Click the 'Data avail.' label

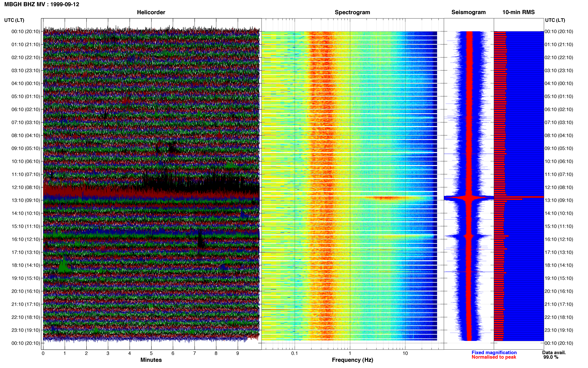click(554, 352)
